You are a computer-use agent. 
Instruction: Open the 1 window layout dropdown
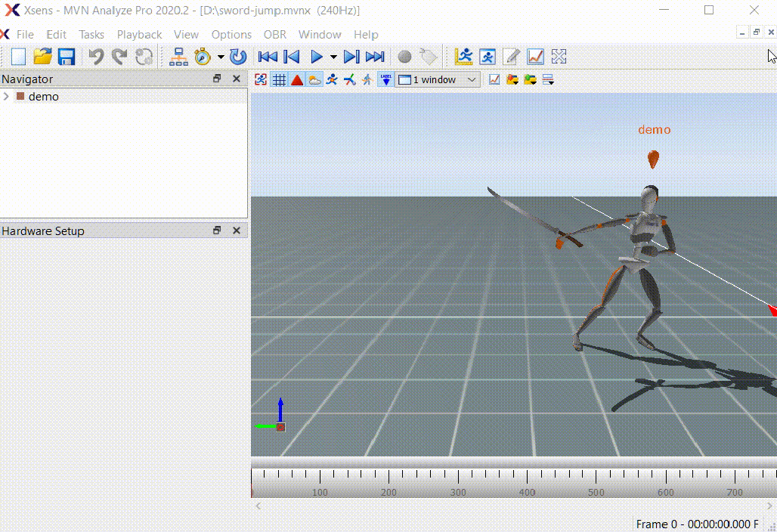[x=472, y=79]
